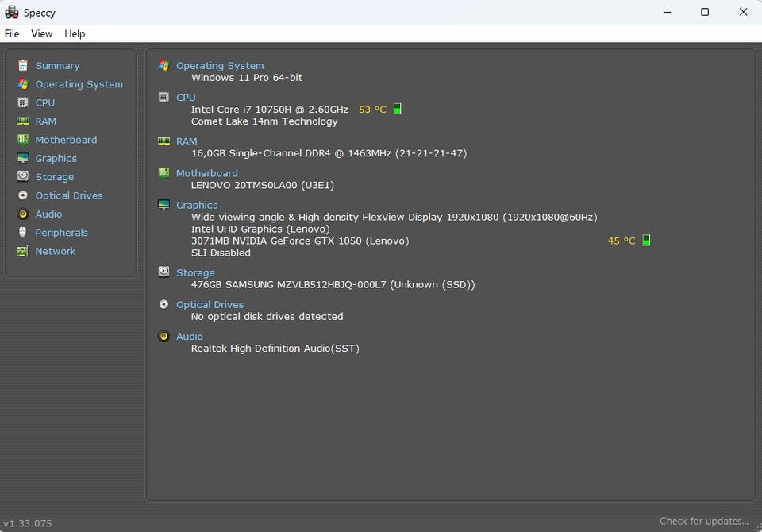Image resolution: width=762 pixels, height=532 pixels.
Task: Click the Storage icon in summary panel
Action: pos(164,272)
